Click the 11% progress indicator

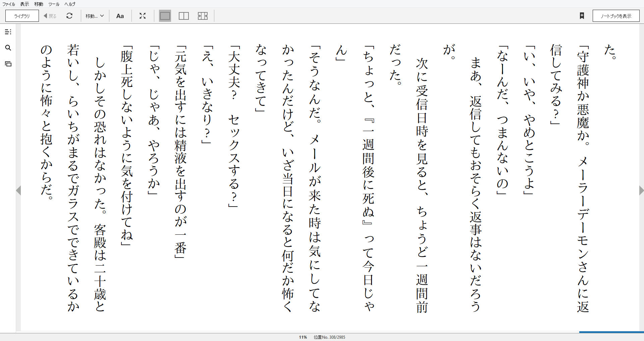303,337
